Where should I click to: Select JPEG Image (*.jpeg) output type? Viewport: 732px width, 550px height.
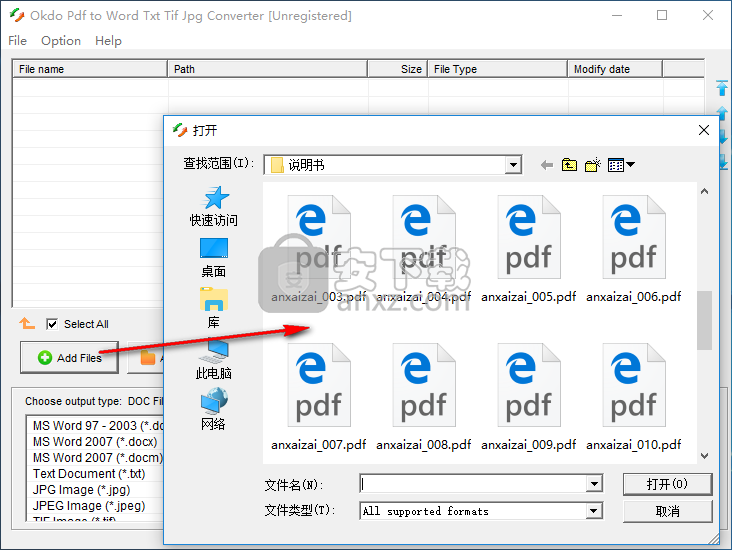pos(89,506)
